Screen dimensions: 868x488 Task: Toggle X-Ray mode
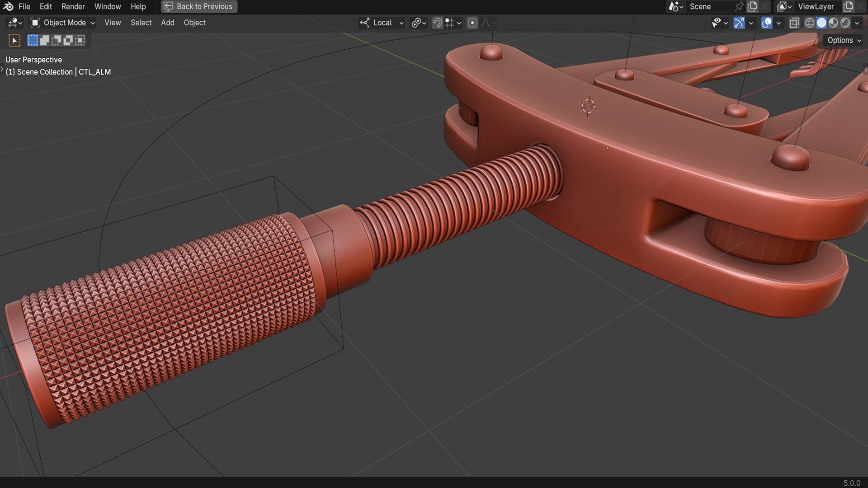794,23
